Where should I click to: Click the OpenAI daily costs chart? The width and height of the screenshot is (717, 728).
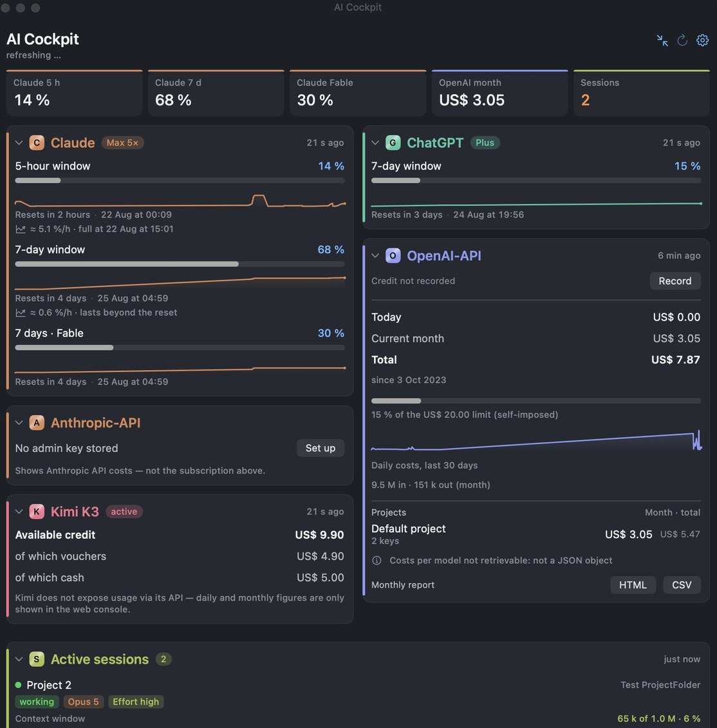pos(536,441)
